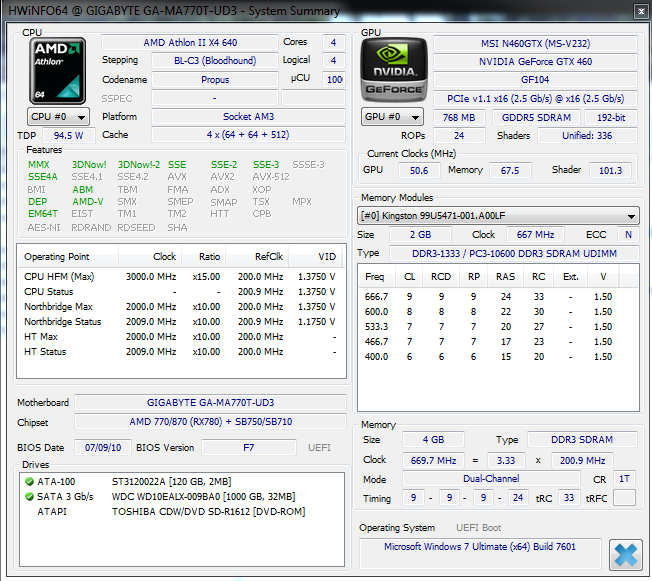The image size is (652, 581).
Task: Click the ATA-100 drive status icon
Action: [29, 482]
